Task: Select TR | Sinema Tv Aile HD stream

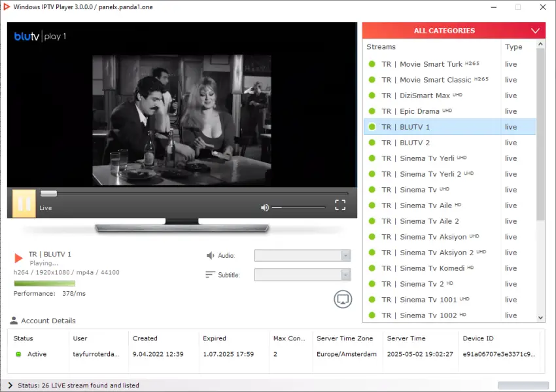Action: [x=449, y=205]
